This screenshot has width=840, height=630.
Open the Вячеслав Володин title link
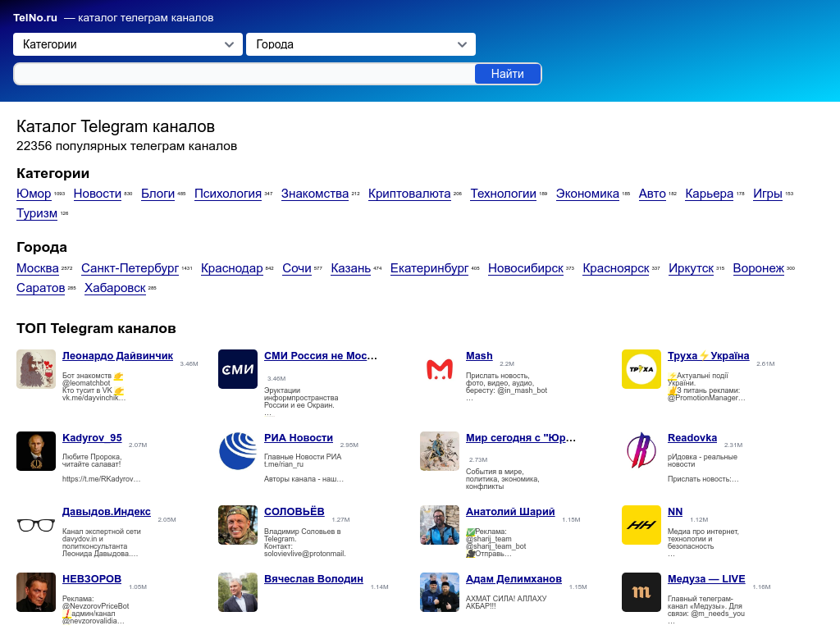pyautogui.click(x=314, y=579)
